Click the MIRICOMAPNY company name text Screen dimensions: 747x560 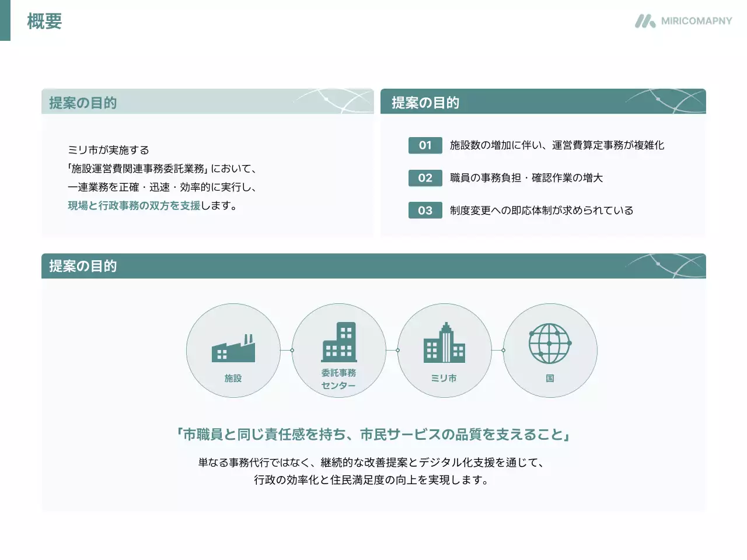point(696,22)
